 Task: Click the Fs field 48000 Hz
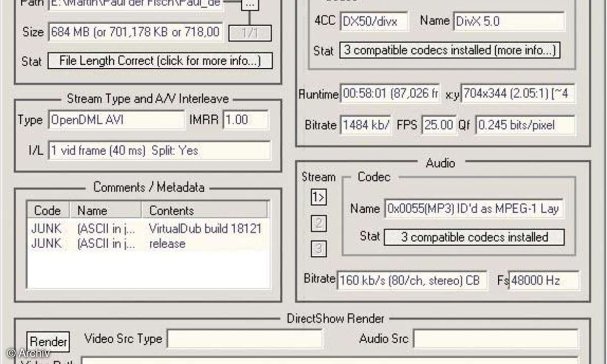544,280
